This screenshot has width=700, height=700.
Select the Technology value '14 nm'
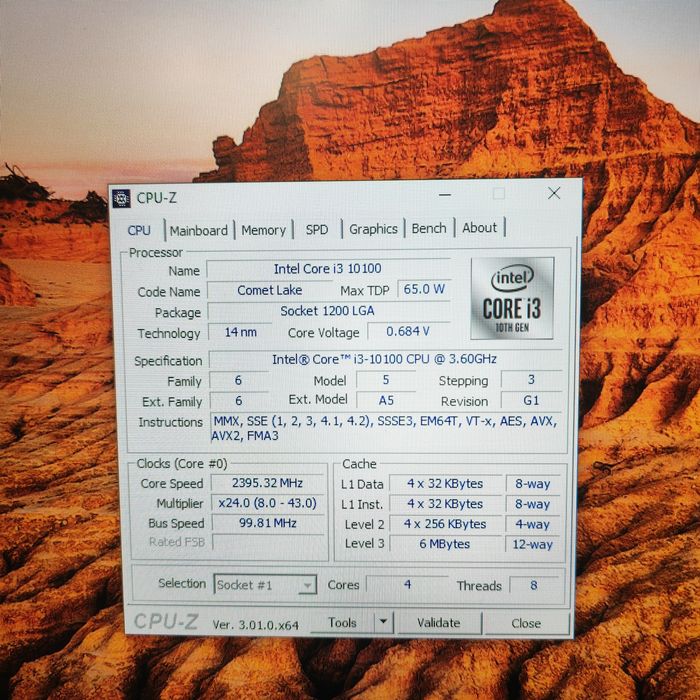click(240, 332)
